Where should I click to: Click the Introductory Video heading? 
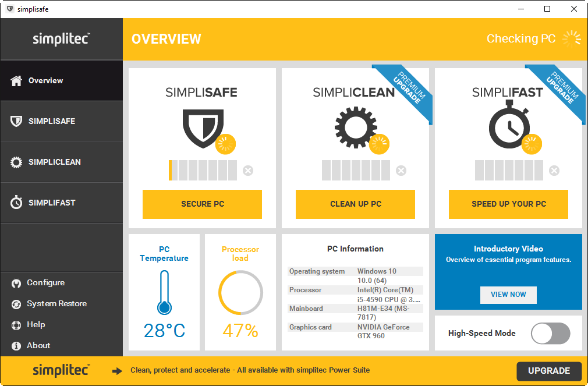[x=508, y=249]
